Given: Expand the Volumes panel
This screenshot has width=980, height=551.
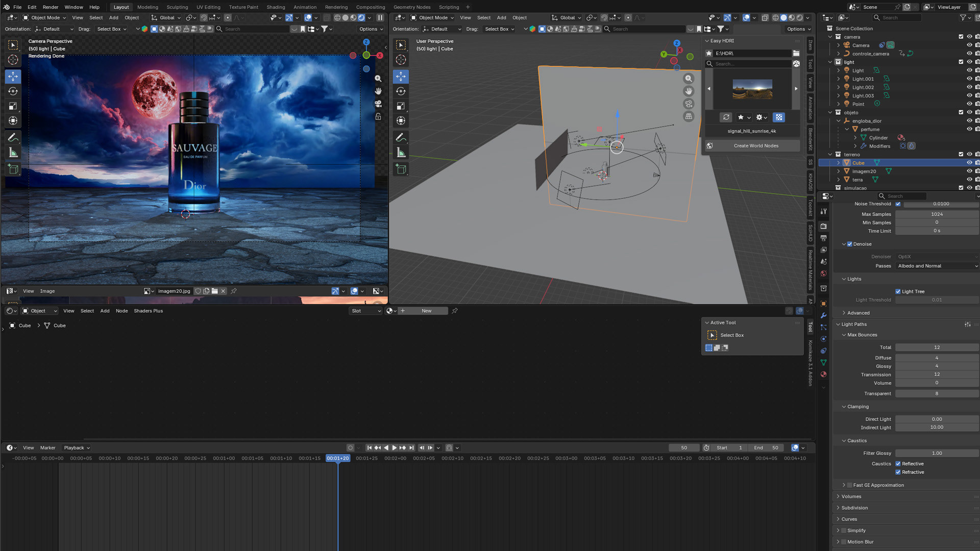Looking at the screenshot, I should [851, 496].
